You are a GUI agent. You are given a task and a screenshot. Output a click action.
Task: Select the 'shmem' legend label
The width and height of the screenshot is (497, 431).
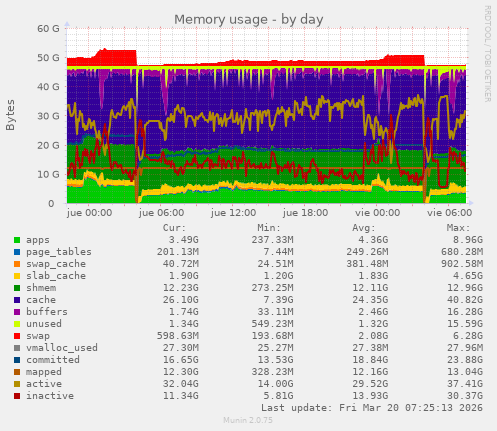(x=41, y=288)
